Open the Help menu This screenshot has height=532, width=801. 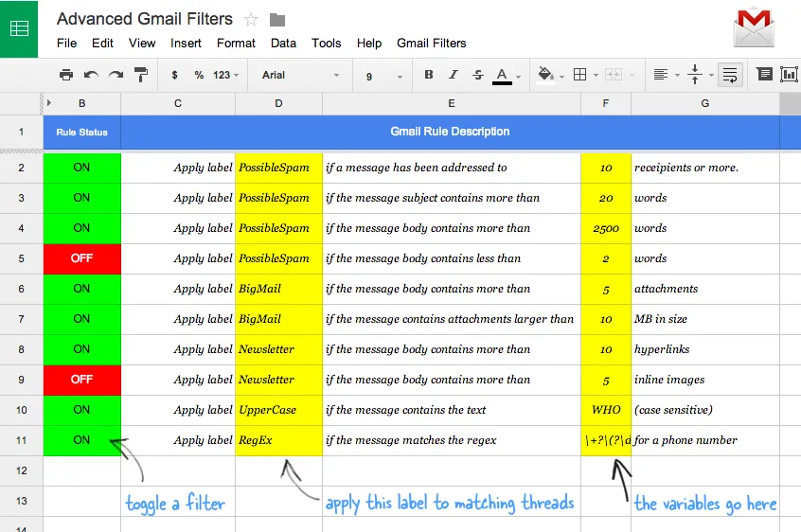pyautogui.click(x=369, y=44)
